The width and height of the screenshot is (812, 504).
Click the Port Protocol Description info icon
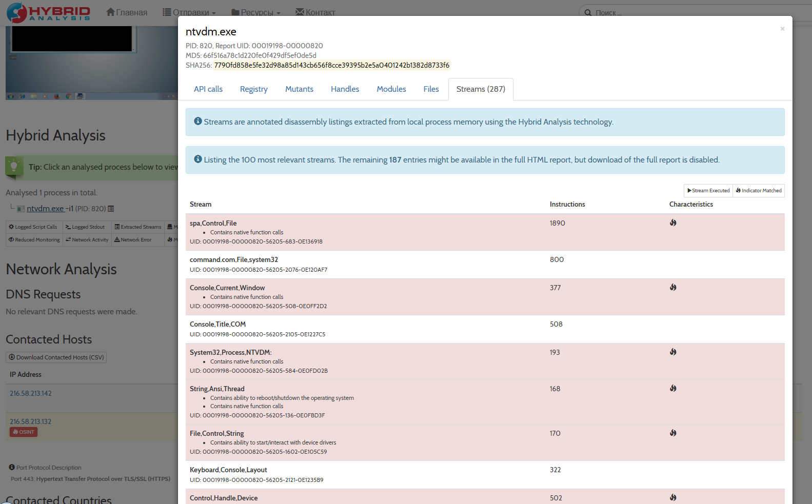pos(12,468)
